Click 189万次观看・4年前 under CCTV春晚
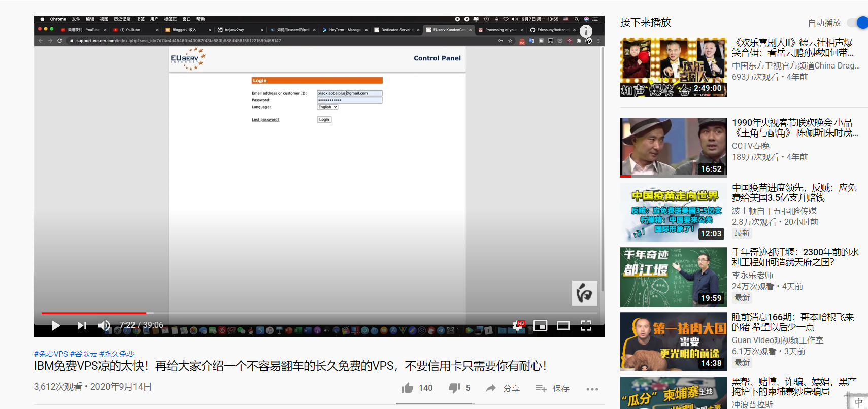Viewport: 868px width, 409px height. tap(770, 157)
